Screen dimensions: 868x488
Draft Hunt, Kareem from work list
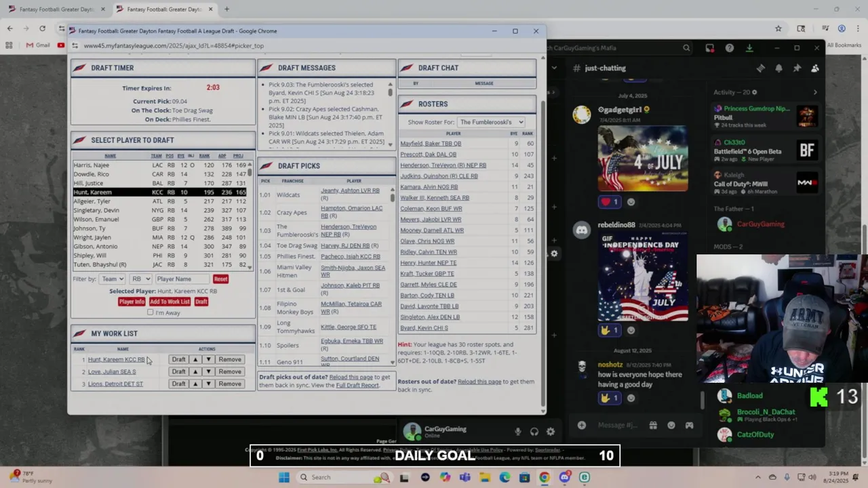pyautogui.click(x=178, y=359)
